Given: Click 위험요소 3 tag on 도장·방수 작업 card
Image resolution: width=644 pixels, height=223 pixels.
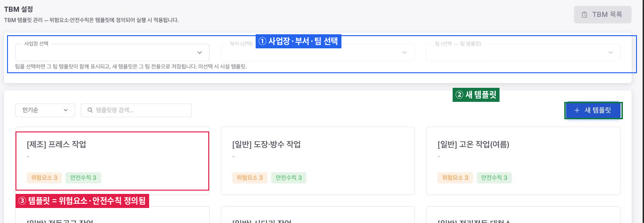Looking at the screenshot, I should pyautogui.click(x=250, y=177).
